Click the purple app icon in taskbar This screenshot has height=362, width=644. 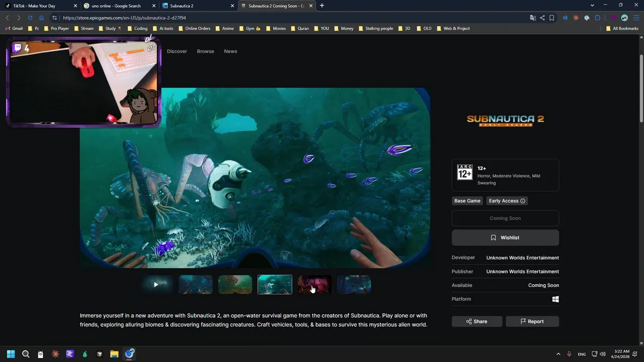coord(70,354)
